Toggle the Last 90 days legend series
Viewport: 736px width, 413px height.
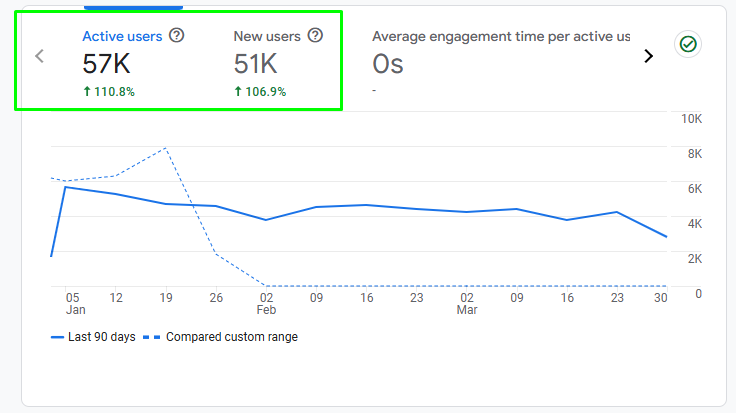[x=93, y=337]
